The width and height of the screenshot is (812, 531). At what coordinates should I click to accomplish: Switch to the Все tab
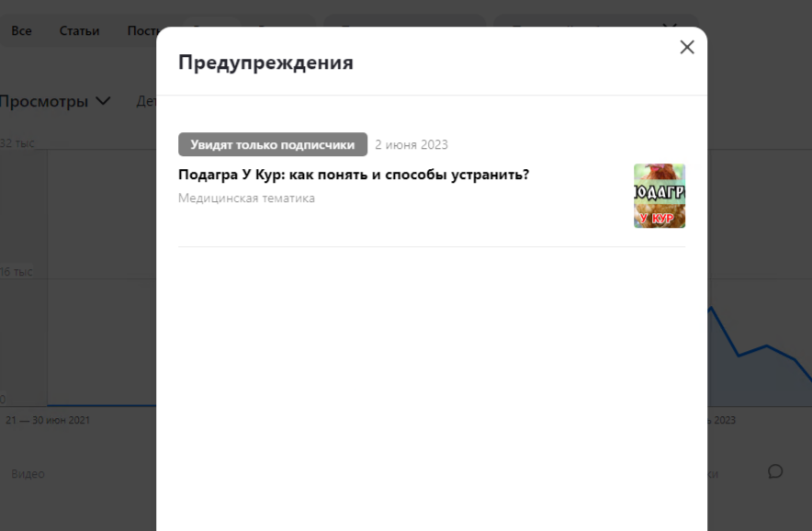point(21,30)
